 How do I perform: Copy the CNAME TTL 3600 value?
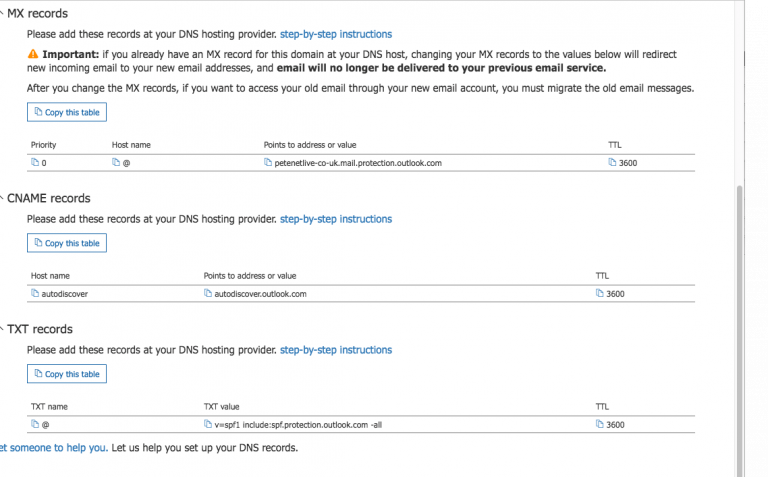(600, 293)
